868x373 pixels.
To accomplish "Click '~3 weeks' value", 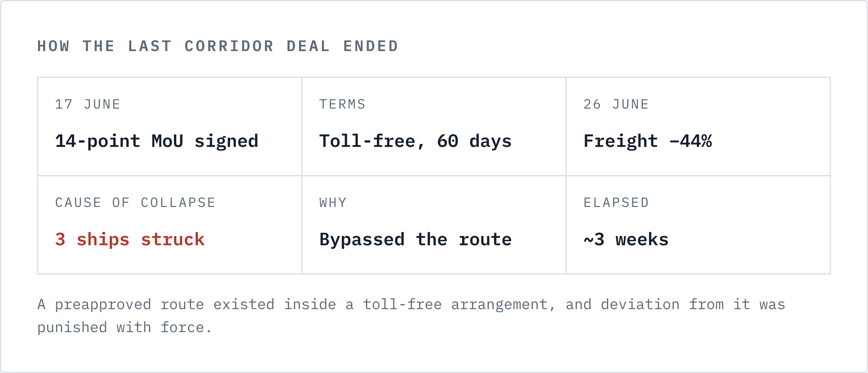I will (x=626, y=240).
